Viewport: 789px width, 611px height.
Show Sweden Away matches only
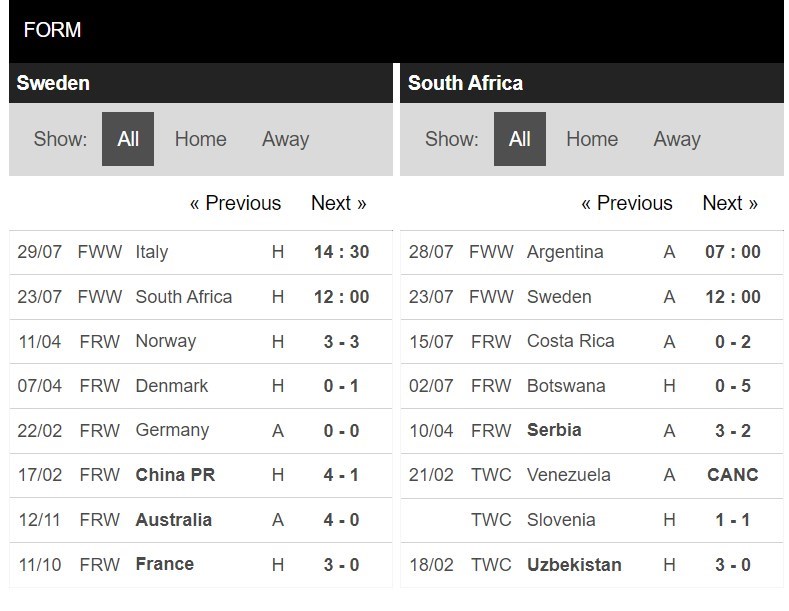pyautogui.click(x=285, y=139)
